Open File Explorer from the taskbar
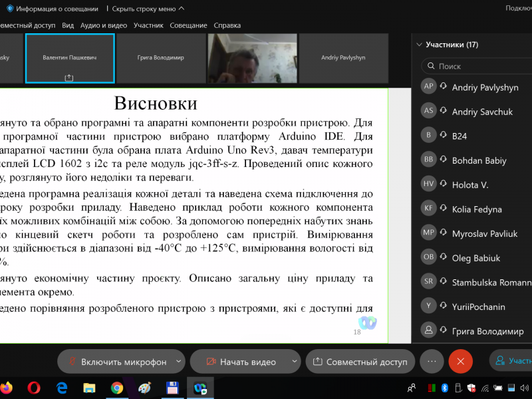 (89, 387)
